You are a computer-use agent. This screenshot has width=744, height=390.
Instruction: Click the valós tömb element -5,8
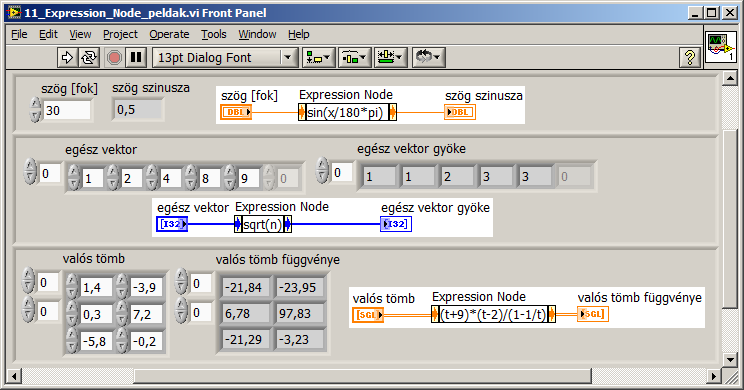97,341
